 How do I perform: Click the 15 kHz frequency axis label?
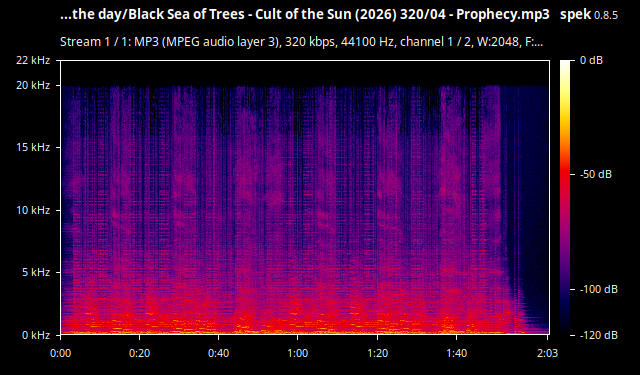[33, 147]
